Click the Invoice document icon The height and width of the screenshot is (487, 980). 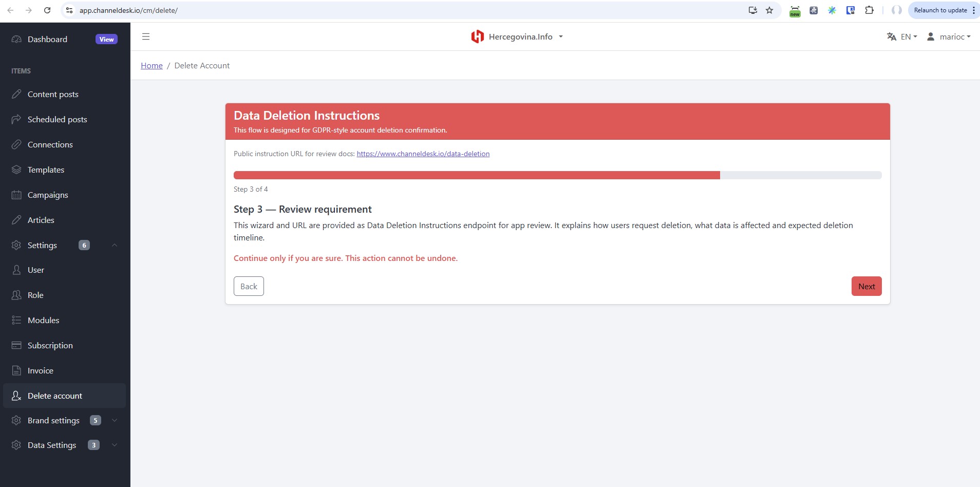click(x=16, y=370)
